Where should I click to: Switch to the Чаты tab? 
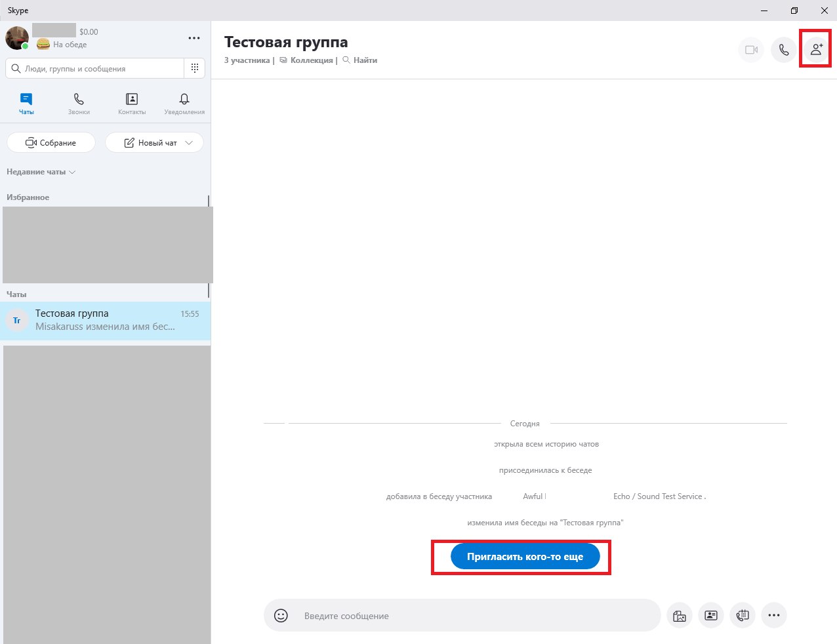[x=26, y=104]
